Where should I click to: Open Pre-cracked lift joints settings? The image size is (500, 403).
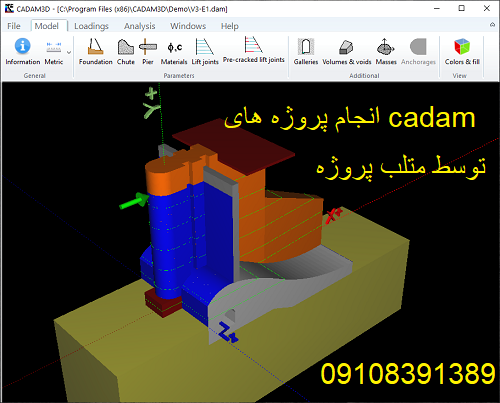pyautogui.click(x=253, y=51)
